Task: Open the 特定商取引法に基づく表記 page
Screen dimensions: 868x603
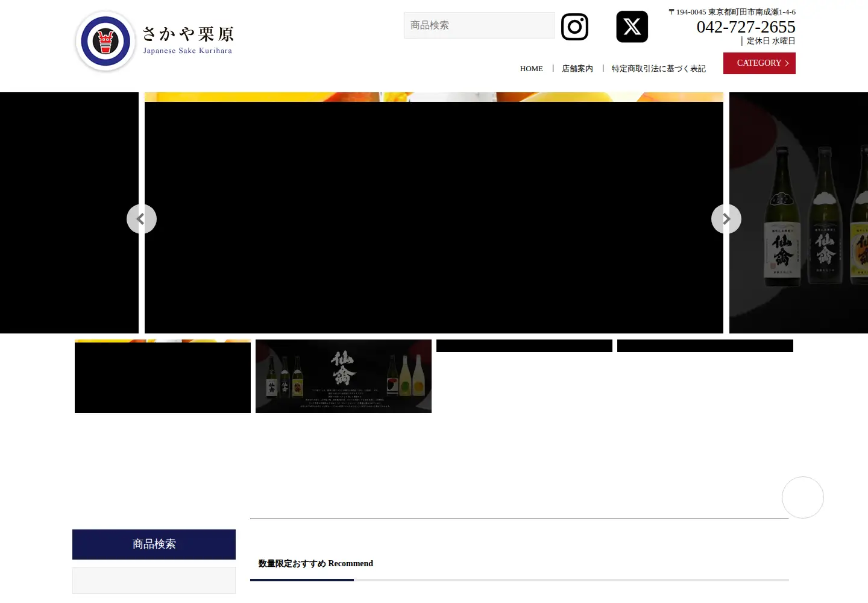Action: tap(659, 69)
